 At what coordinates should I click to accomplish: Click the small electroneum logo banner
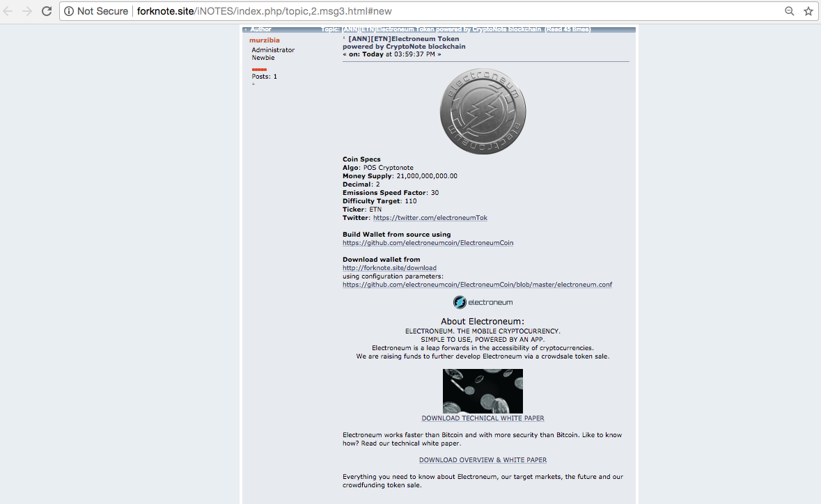tap(483, 302)
